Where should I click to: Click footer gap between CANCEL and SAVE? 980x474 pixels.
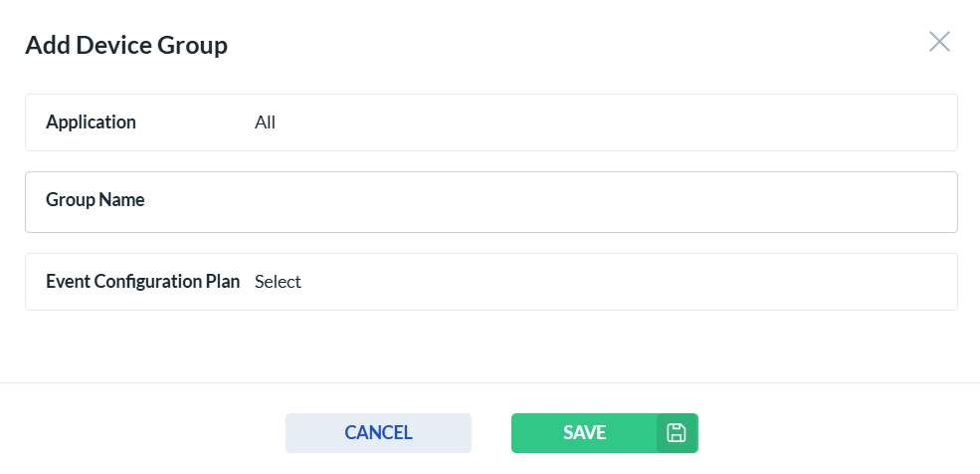[491, 433]
